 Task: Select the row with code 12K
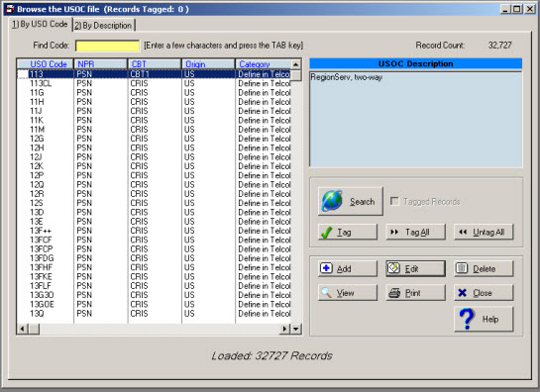154,166
